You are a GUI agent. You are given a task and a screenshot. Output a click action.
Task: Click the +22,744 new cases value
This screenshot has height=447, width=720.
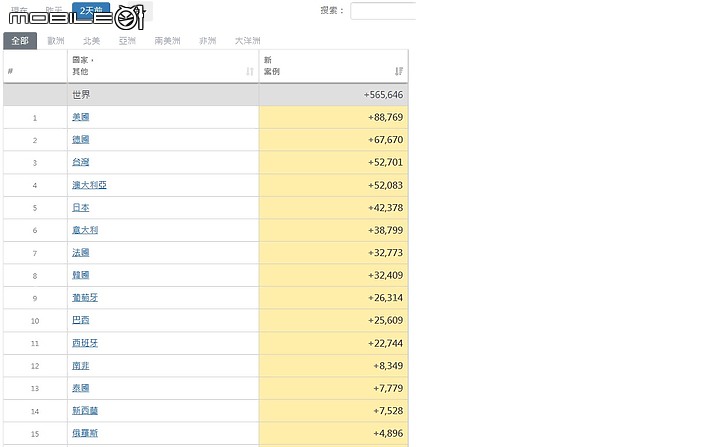pyautogui.click(x=385, y=343)
